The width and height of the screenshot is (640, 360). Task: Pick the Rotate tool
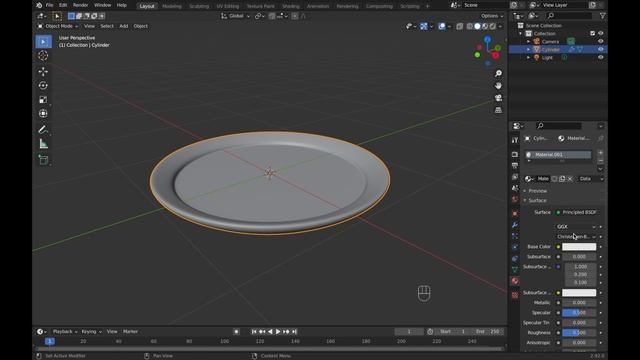43,85
